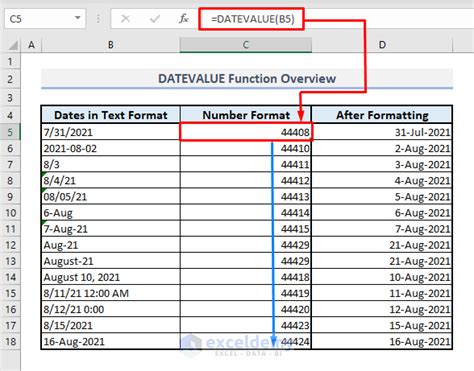The image size is (474, 371).
Task: Select cell with value 44408
Action: click(x=246, y=132)
